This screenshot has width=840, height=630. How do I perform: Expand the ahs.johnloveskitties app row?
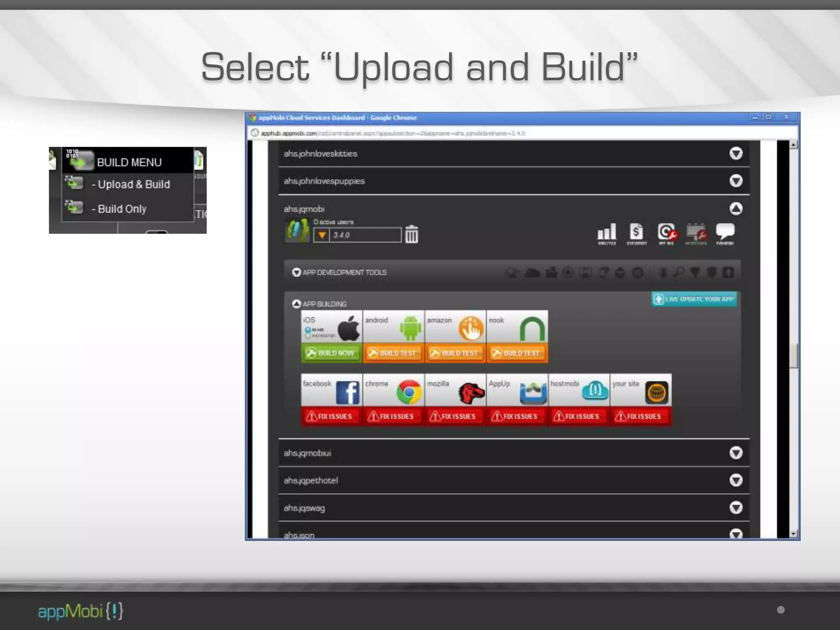tap(736, 153)
